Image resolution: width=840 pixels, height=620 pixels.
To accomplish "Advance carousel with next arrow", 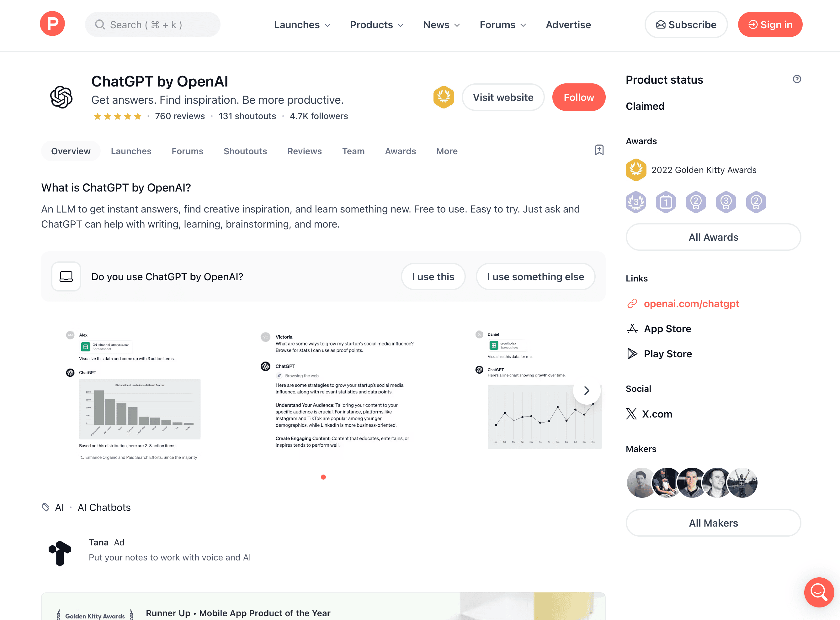I will click(587, 391).
